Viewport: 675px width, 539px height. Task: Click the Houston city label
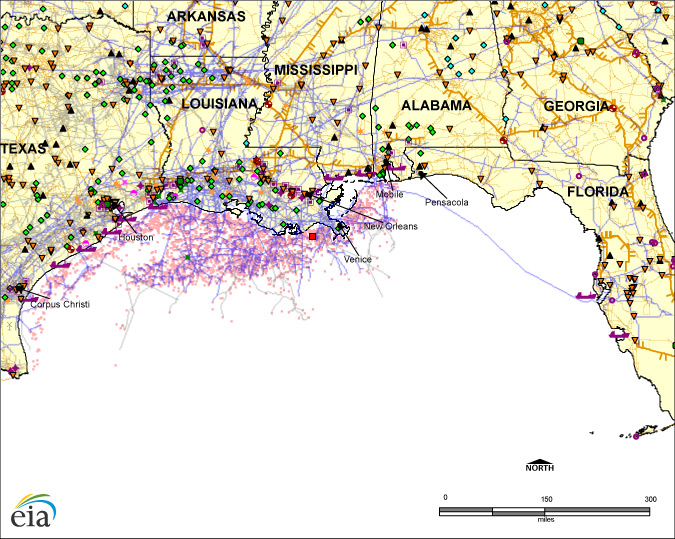136,237
